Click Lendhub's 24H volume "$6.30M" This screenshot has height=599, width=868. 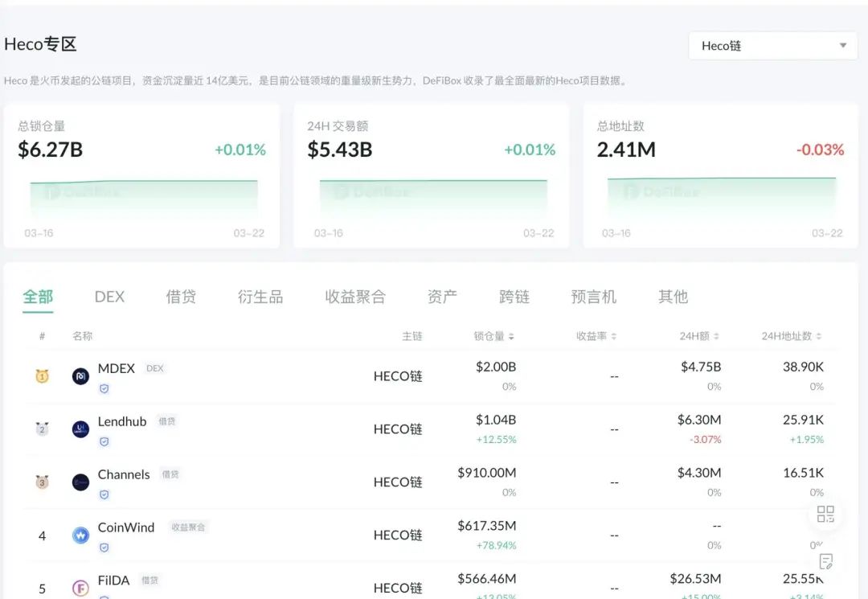pyautogui.click(x=699, y=421)
